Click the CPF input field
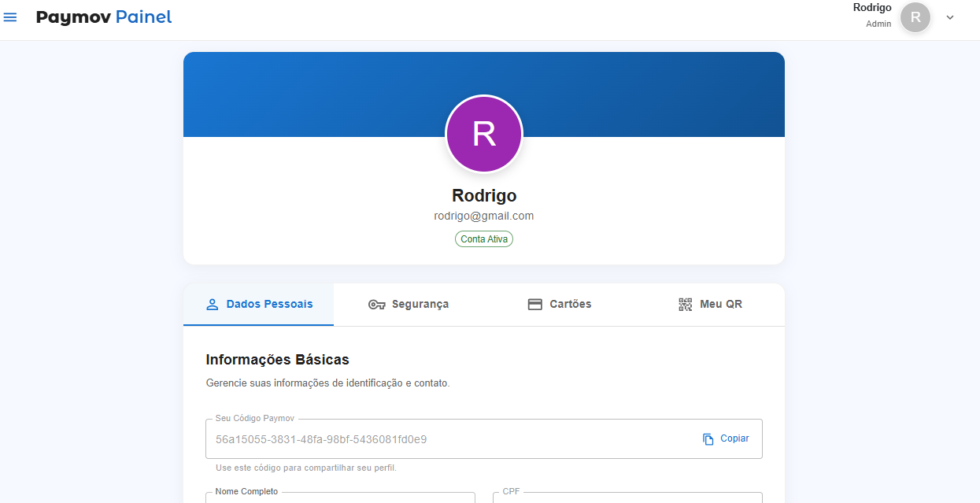 point(627,497)
